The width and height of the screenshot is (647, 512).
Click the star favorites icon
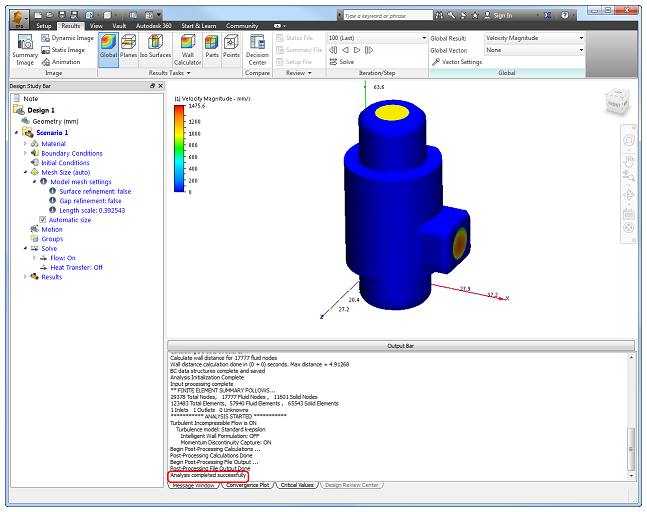(x=475, y=15)
